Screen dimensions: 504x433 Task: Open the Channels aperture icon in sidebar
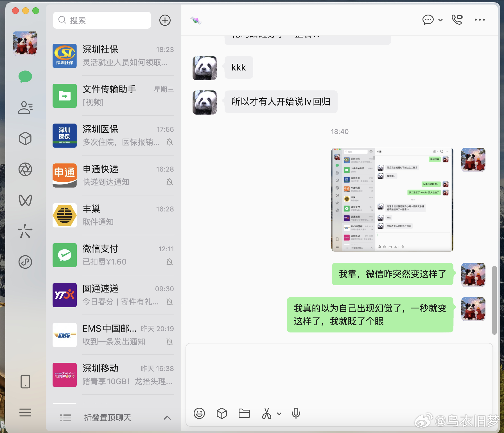[x=25, y=170]
